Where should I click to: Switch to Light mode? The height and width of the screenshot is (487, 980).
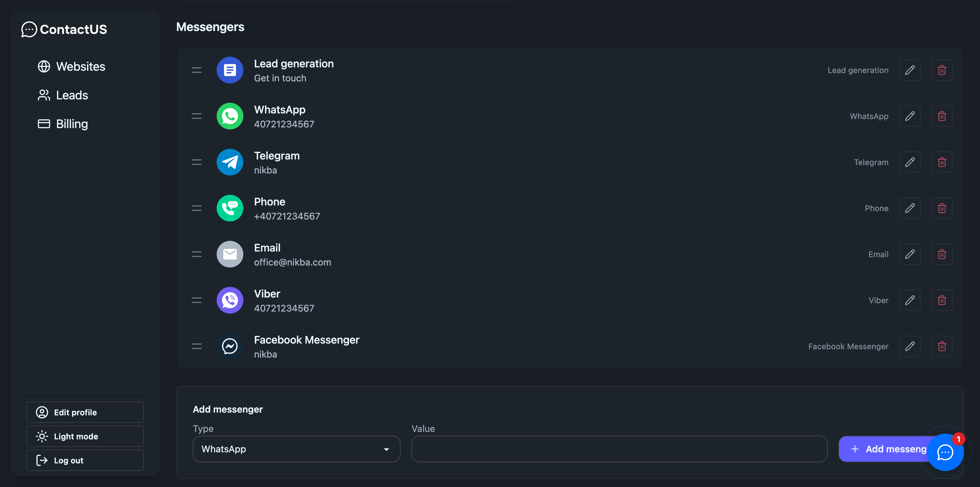click(85, 436)
